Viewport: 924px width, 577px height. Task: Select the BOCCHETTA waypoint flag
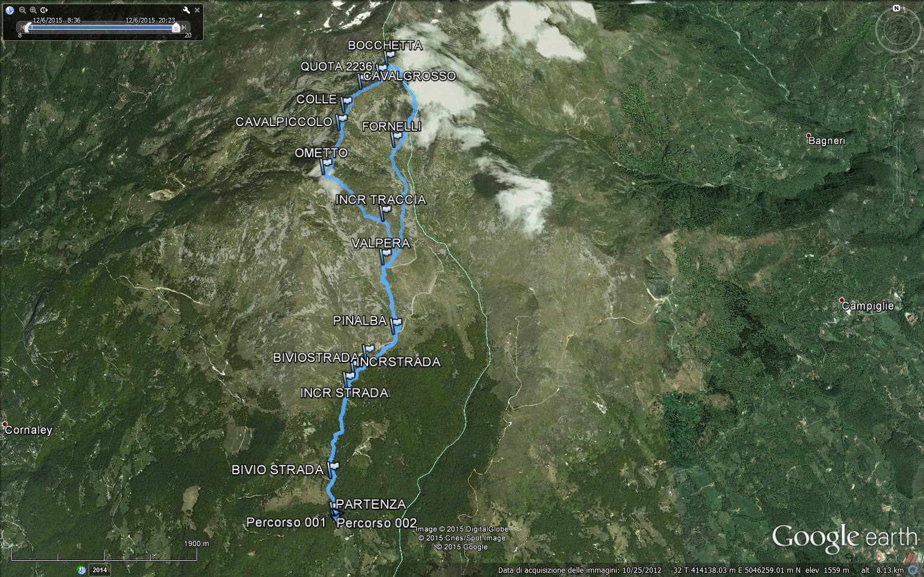pos(389,57)
